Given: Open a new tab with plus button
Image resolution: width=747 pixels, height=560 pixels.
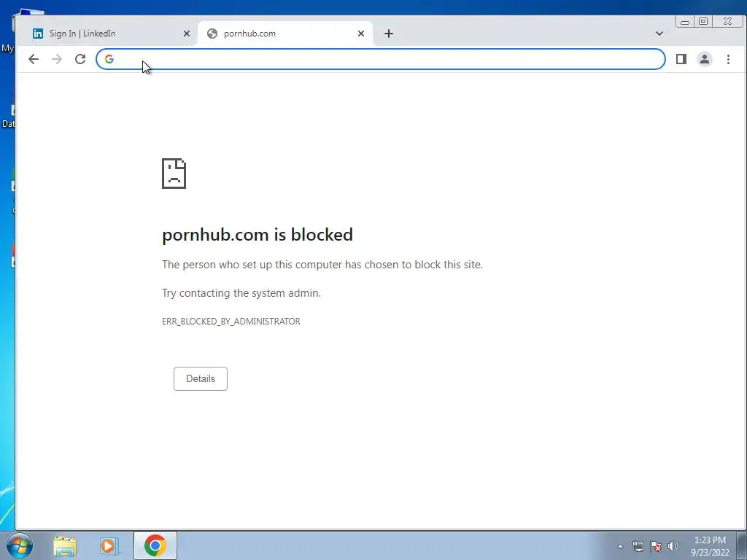Looking at the screenshot, I should 389,34.
